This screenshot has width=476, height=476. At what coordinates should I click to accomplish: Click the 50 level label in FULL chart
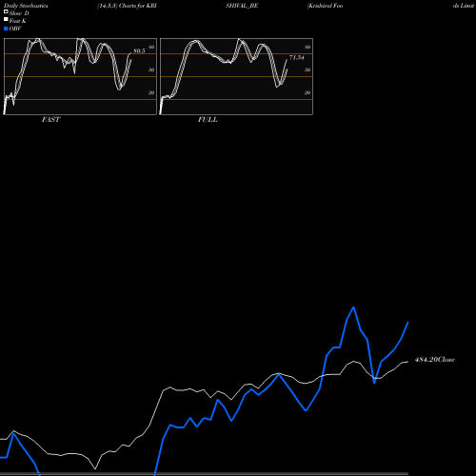[x=307, y=69]
